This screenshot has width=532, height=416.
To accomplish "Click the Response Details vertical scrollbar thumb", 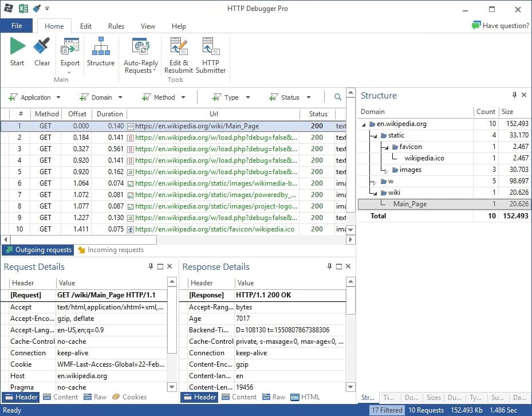I will [350, 300].
